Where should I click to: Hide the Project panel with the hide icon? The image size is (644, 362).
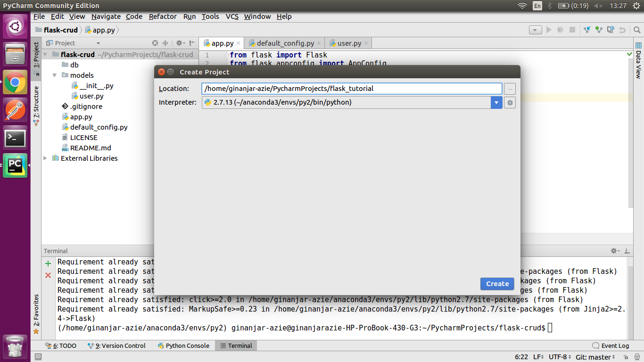coord(192,43)
